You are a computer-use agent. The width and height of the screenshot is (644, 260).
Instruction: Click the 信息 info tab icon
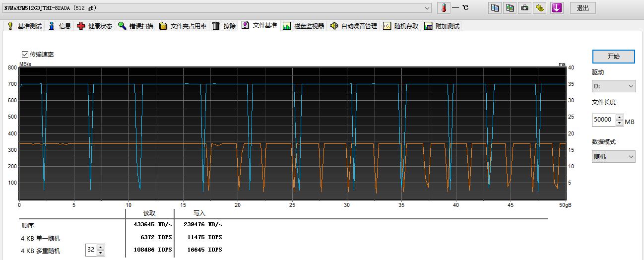[52, 26]
